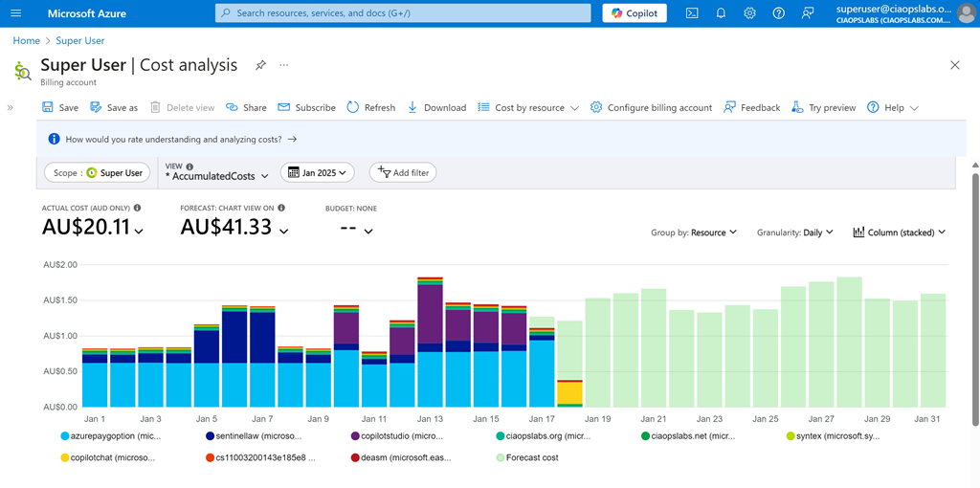Click Subscribe in the toolbar
Viewport: 980px width, 488px height.
[x=306, y=108]
